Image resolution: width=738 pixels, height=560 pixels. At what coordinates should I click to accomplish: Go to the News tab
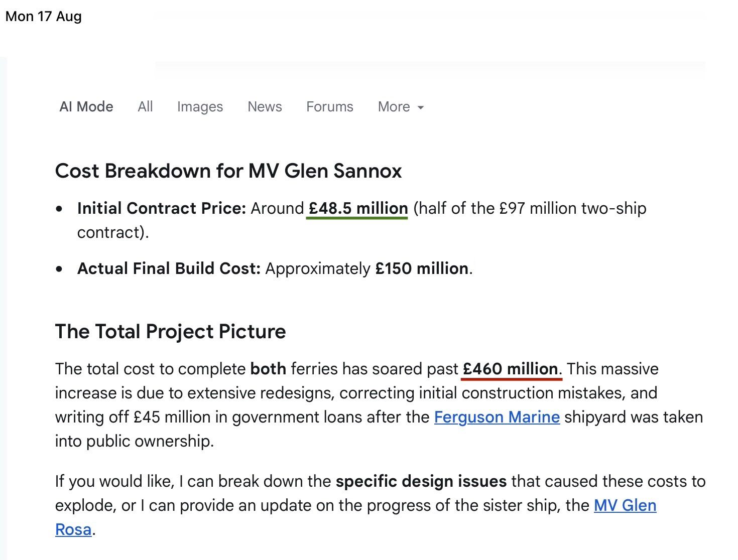click(265, 107)
